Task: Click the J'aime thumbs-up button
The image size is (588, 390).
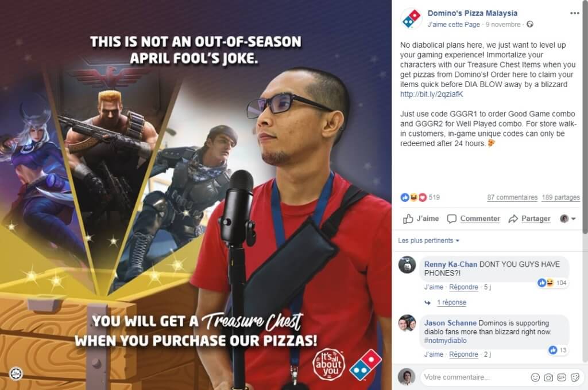Action: tap(421, 219)
